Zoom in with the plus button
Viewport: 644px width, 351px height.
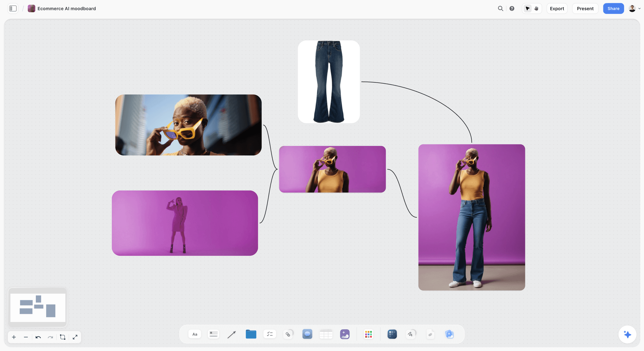pyautogui.click(x=14, y=337)
